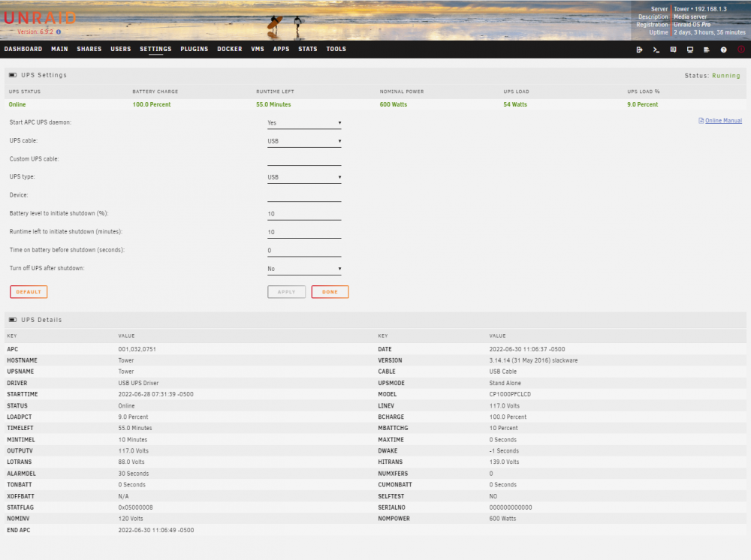Click the '117.0 Volts' LINEV value
This screenshot has width=751, height=560.
pyautogui.click(x=505, y=406)
